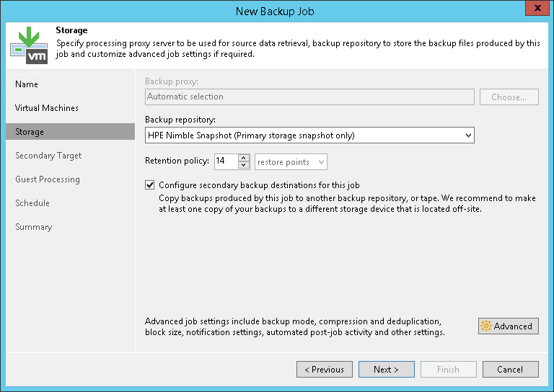Uncheck Configure secondary backup destinations checkbox
554x392 pixels.
tap(150, 185)
